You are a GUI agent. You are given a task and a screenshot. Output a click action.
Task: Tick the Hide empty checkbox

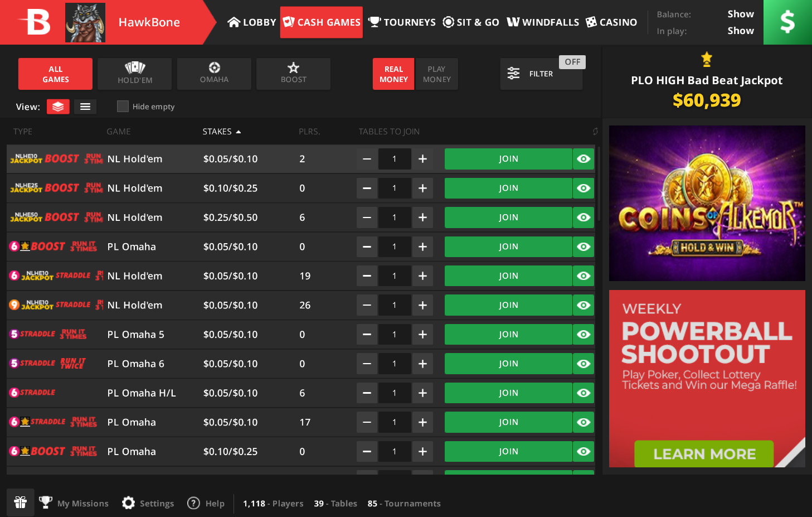[123, 107]
